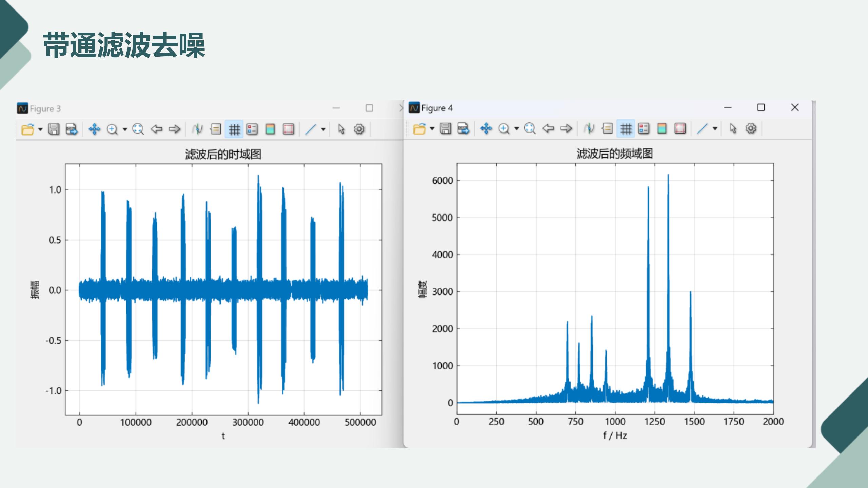This screenshot has width=868, height=488.
Task: Expand the open-folder dropdown arrow in Figure 3
Action: (x=40, y=129)
